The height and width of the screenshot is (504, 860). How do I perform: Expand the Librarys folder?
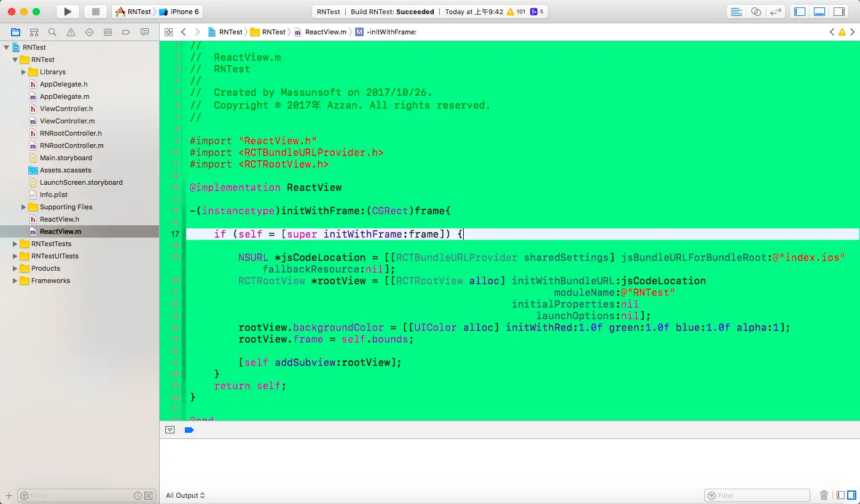point(24,72)
